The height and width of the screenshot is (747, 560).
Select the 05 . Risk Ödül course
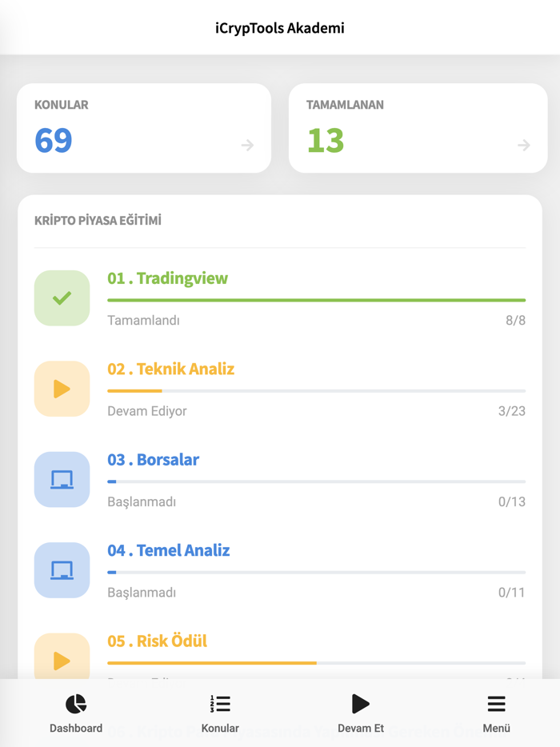click(158, 641)
